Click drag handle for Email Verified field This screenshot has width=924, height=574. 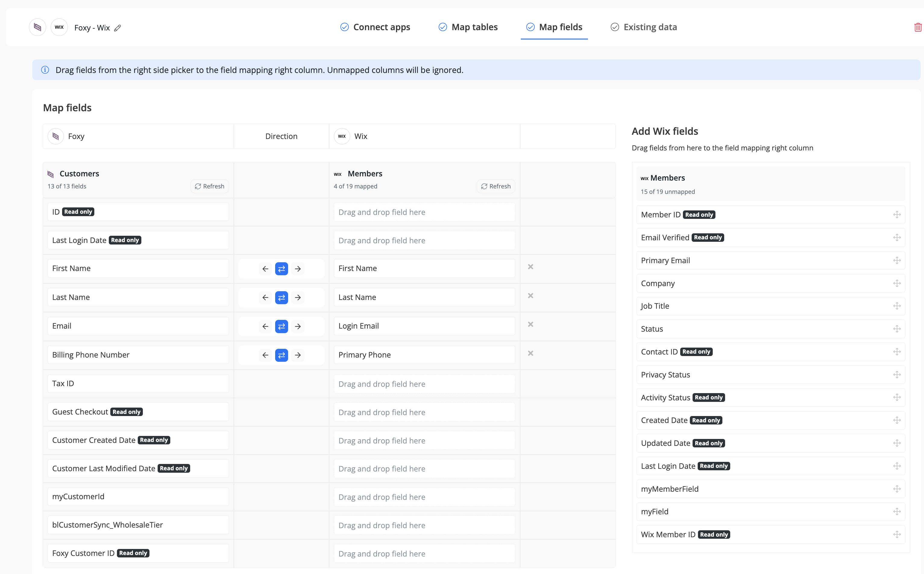click(897, 238)
